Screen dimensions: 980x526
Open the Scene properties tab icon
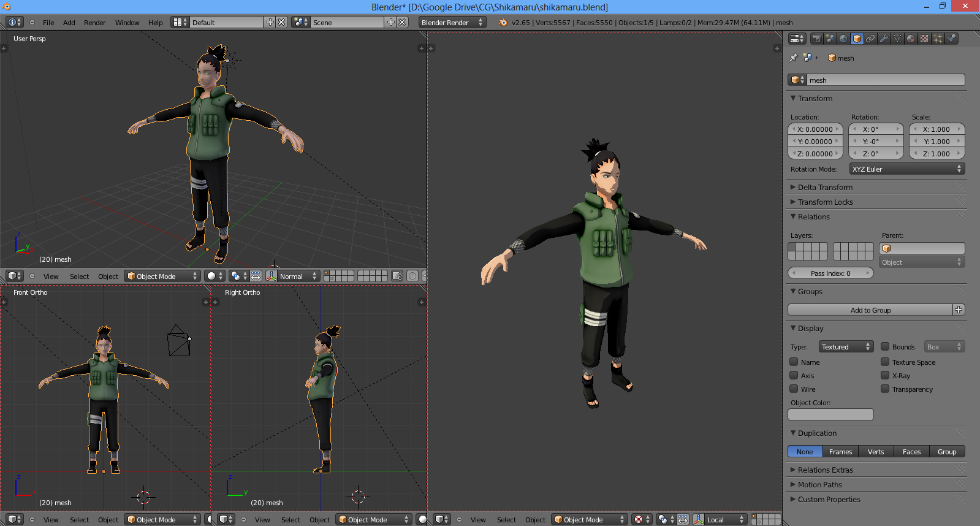click(830, 39)
